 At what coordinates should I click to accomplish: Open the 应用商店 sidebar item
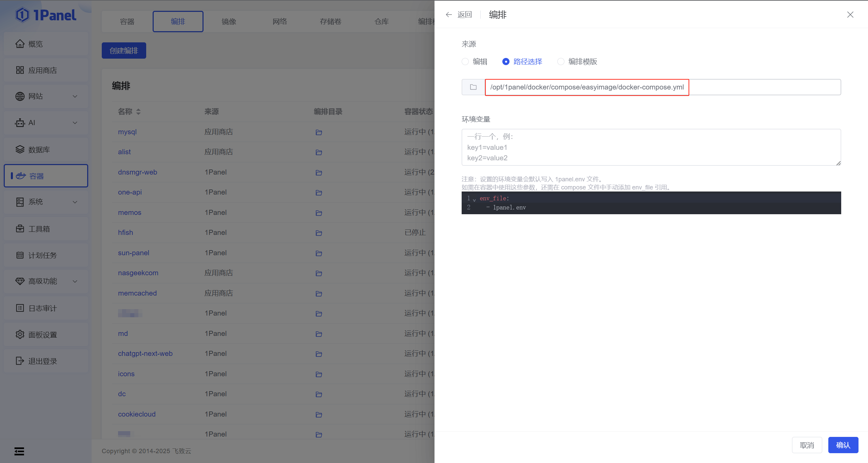click(43, 70)
